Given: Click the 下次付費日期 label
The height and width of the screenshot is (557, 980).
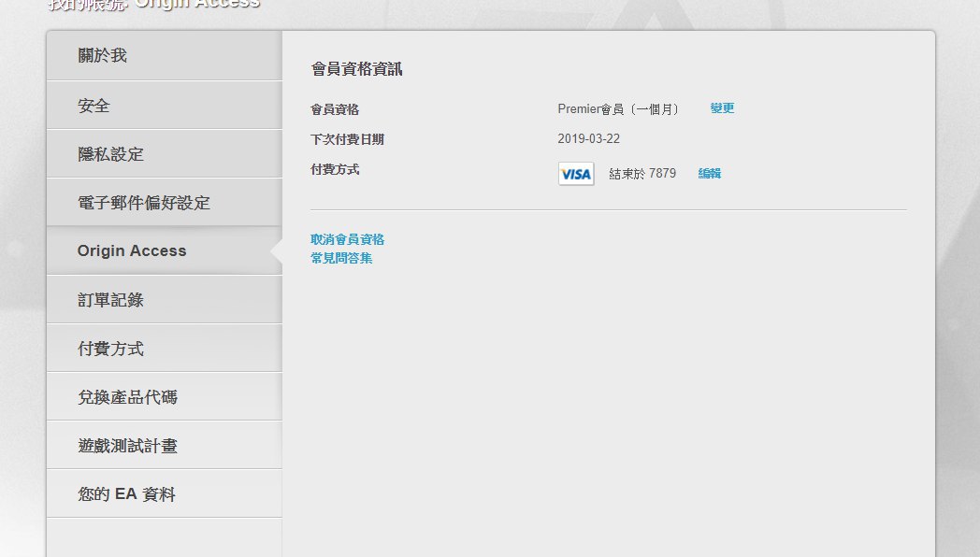Looking at the screenshot, I should point(348,139).
